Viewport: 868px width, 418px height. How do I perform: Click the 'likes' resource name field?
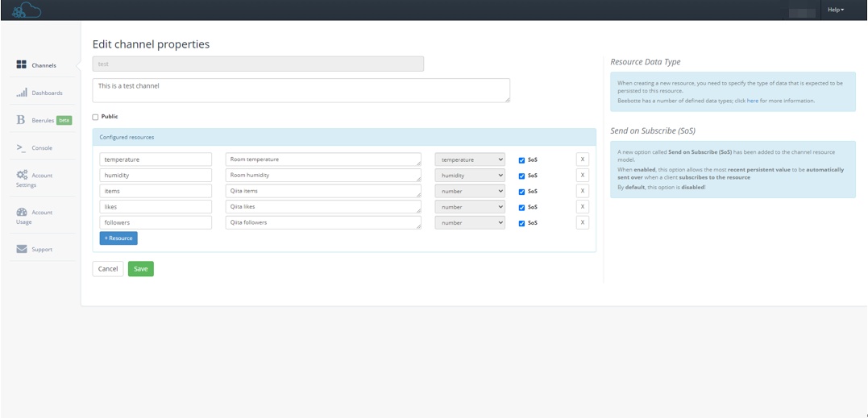(x=156, y=207)
